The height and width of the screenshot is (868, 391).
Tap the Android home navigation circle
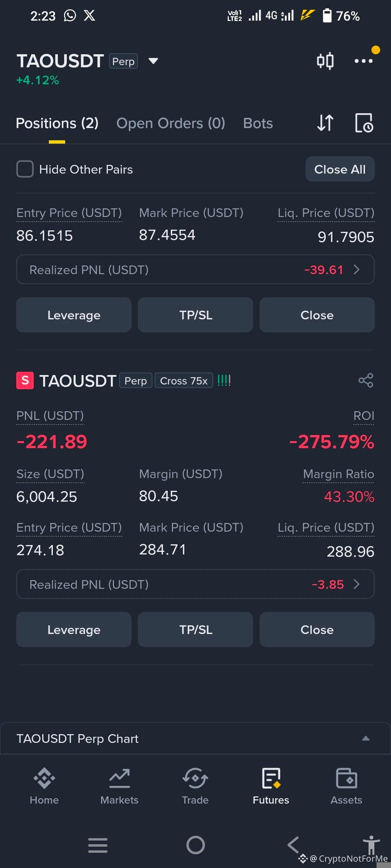195,845
